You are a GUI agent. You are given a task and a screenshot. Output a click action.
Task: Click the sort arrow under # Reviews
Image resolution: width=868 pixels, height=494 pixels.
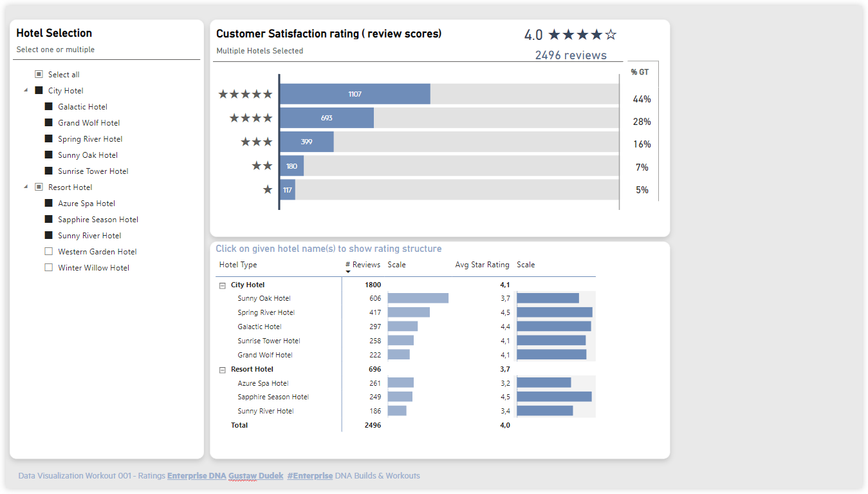(348, 272)
